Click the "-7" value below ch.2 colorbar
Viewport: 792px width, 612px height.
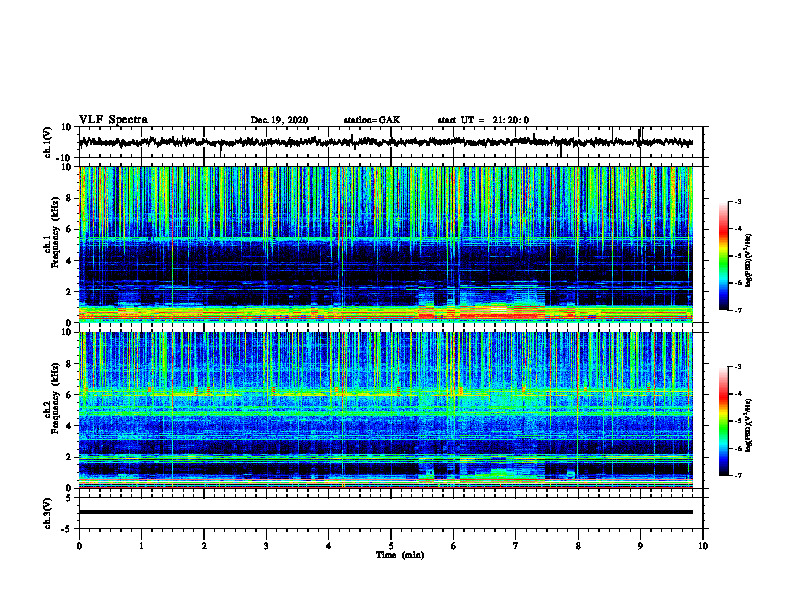(x=737, y=475)
